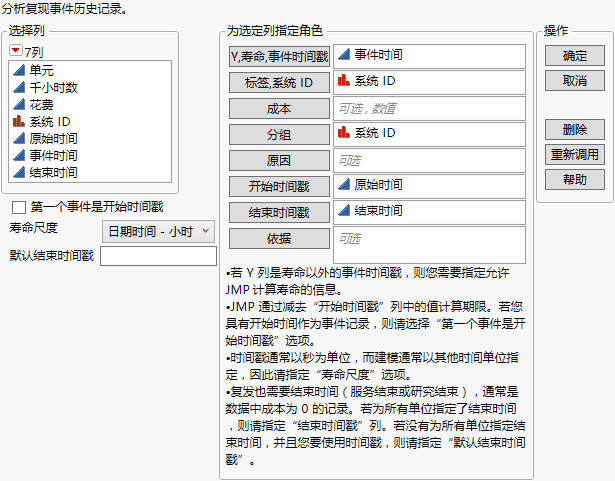Click the empty 成本 role box (可选, 数值)

click(x=429, y=109)
